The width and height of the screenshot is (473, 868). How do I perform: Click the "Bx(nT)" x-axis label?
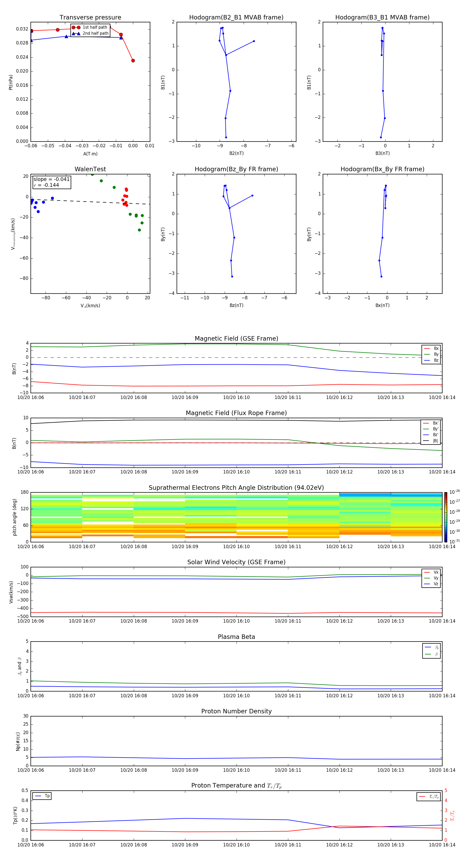click(382, 306)
